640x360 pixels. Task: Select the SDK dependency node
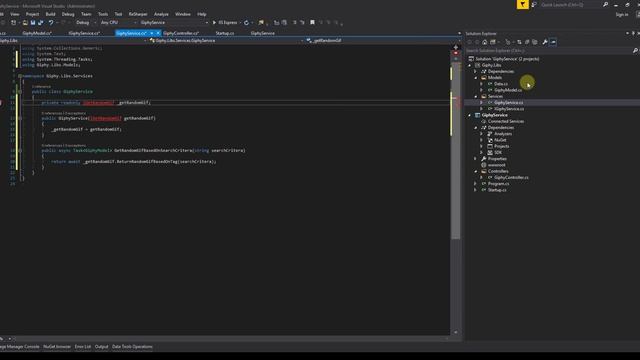tap(498, 153)
